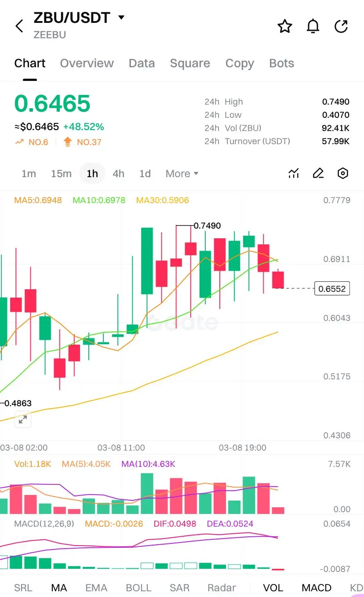Tap the share arrow icon
This screenshot has width=364, height=597.
point(341,26)
